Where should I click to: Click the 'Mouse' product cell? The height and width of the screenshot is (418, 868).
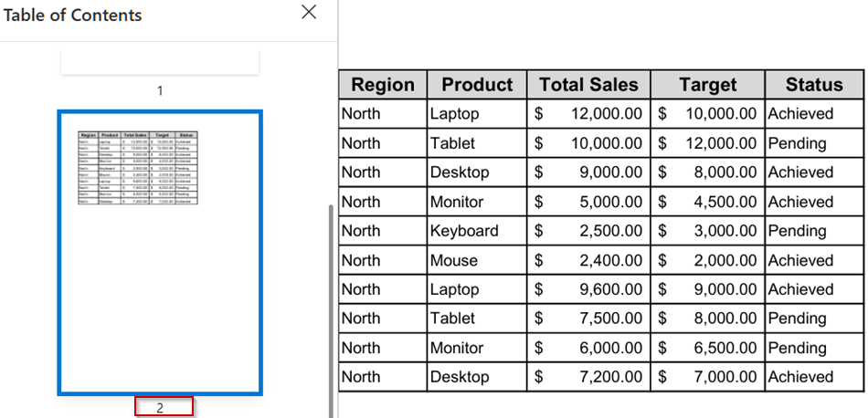coord(477,260)
